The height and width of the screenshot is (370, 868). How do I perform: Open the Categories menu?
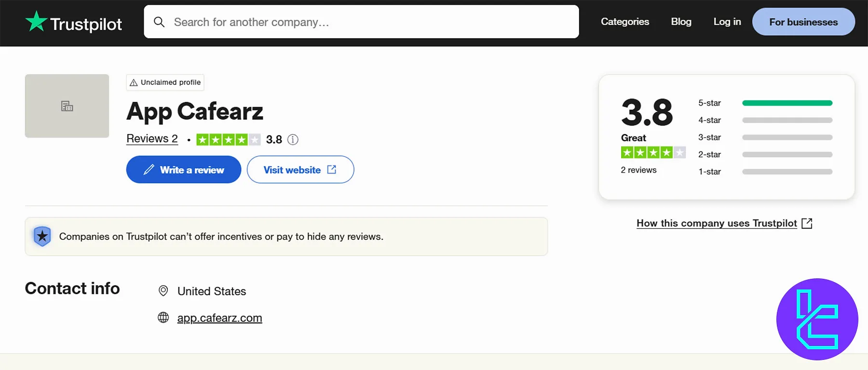tap(624, 22)
